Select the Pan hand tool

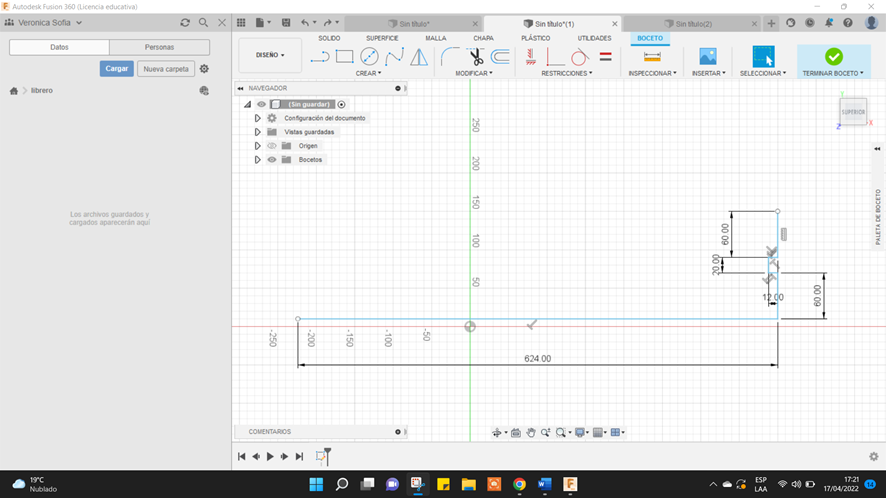click(531, 432)
